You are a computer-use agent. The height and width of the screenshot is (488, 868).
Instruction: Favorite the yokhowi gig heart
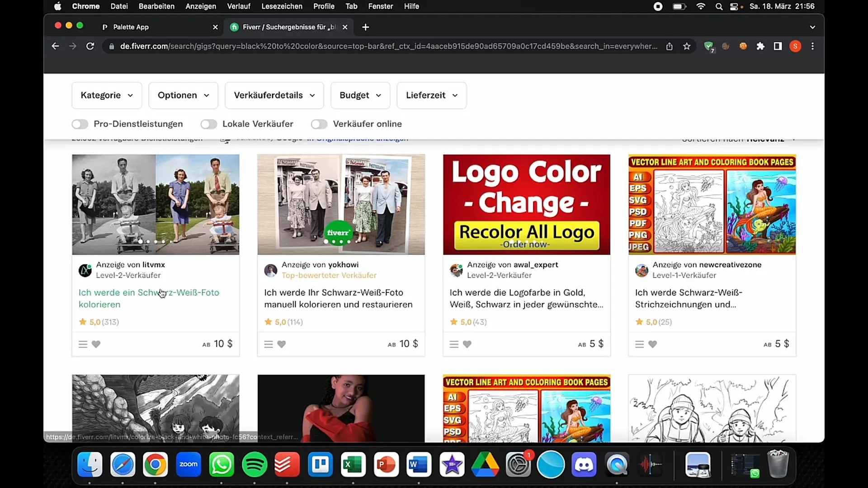[x=281, y=344]
